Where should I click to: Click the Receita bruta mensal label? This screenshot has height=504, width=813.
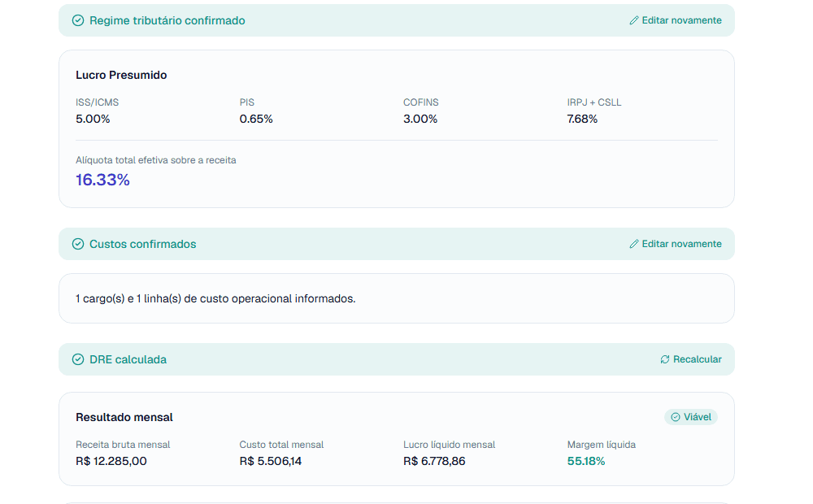(x=123, y=445)
